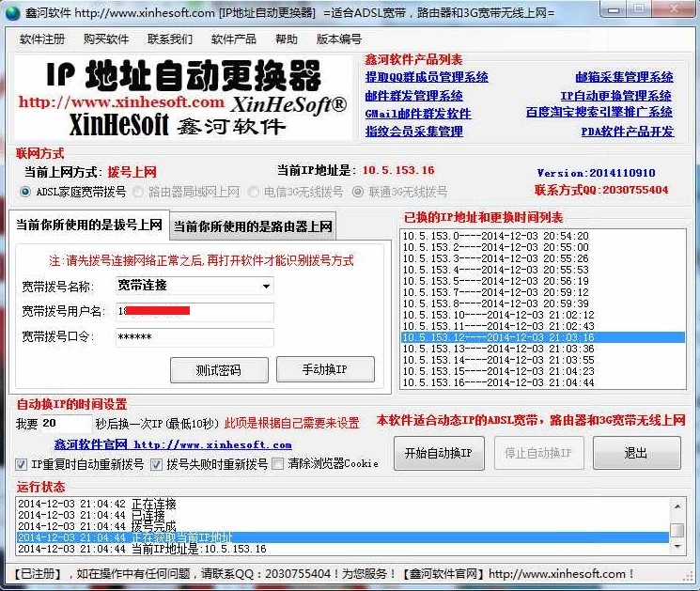700x591 pixels.
Task: Select IP list row 10.5.153.8
Action: [x=542, y=303]
